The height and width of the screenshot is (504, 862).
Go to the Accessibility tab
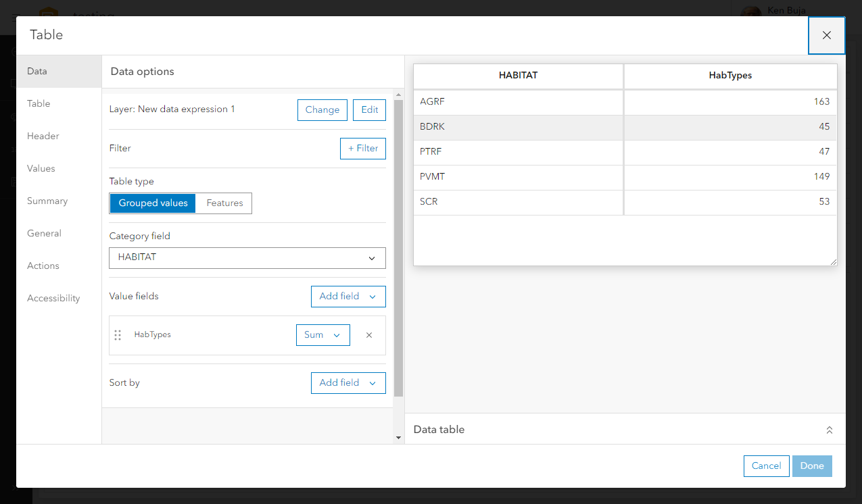click(x=53, y=299)
